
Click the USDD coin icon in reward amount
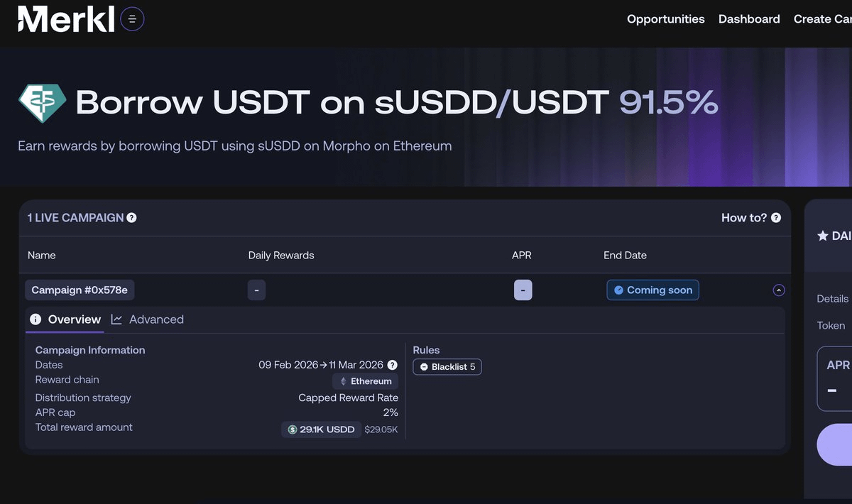293,429
